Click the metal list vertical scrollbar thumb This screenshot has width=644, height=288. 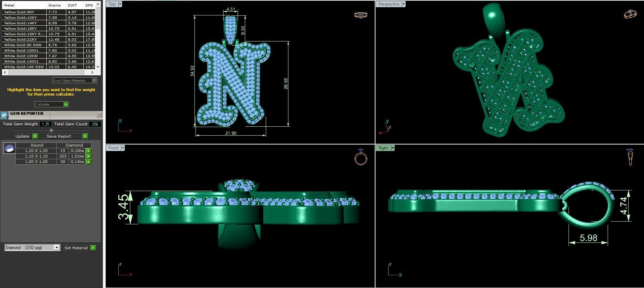(98, 18)
